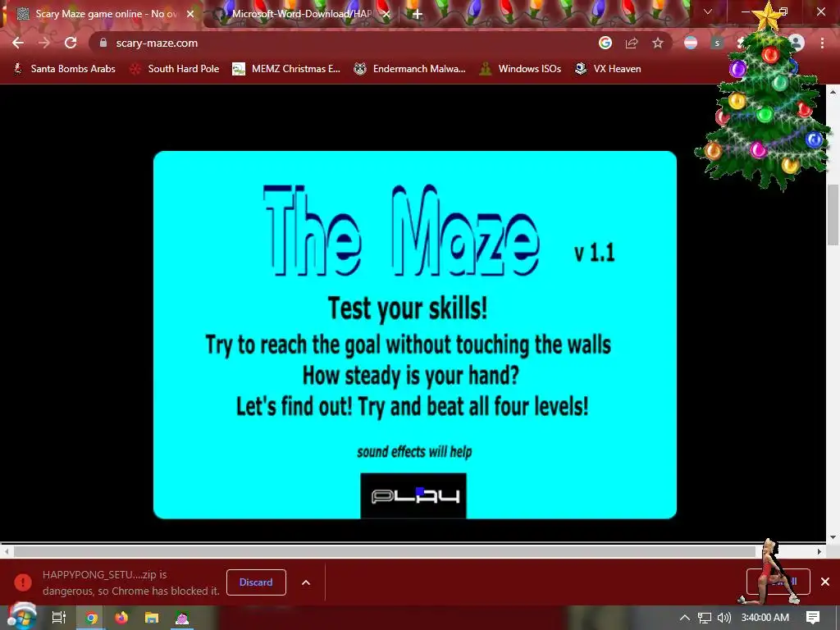Screen dimensions: 840x630
Task: Show hidden system tray icons
Action: (x=685, y=618)
